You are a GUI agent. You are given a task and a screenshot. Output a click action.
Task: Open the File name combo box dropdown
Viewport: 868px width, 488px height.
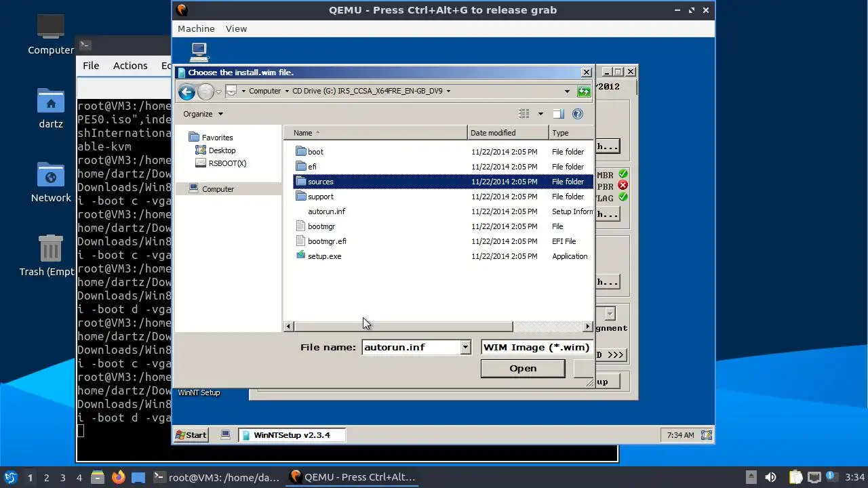pyautogui.click(x=465, y=347)
